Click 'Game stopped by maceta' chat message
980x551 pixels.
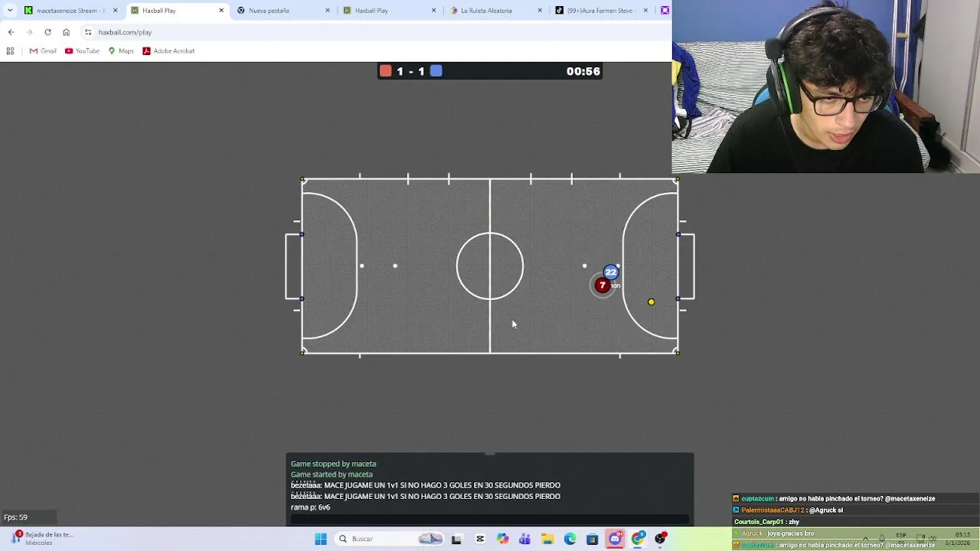[x=333, y=464]
